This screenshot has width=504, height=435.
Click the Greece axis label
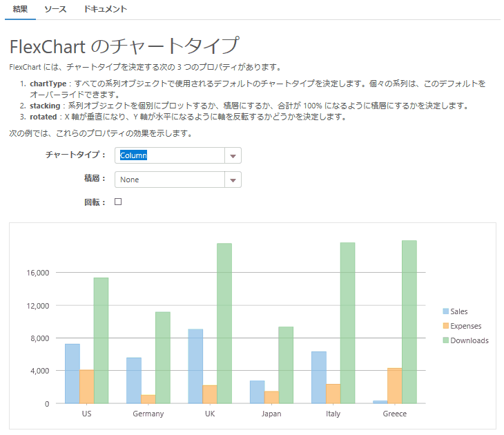coord(395,414)
